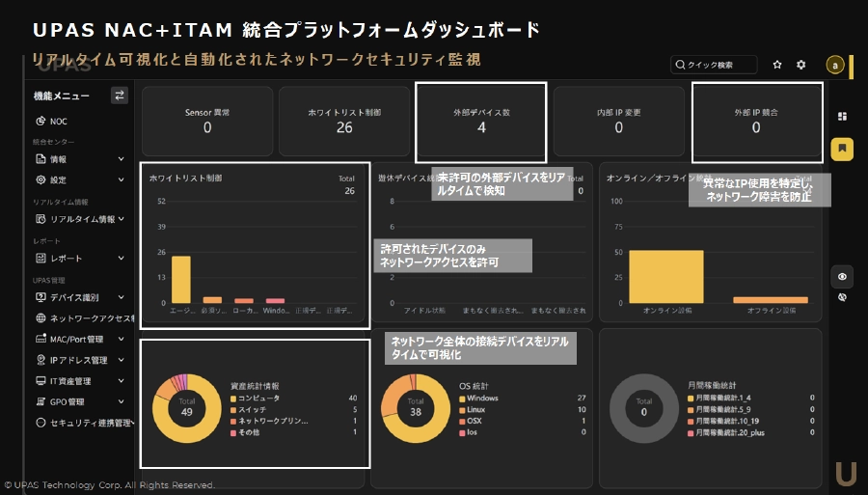Click the ホワイトリスト制御 count card
Screen dimensions: 868x495
click(x=344, y=121)
